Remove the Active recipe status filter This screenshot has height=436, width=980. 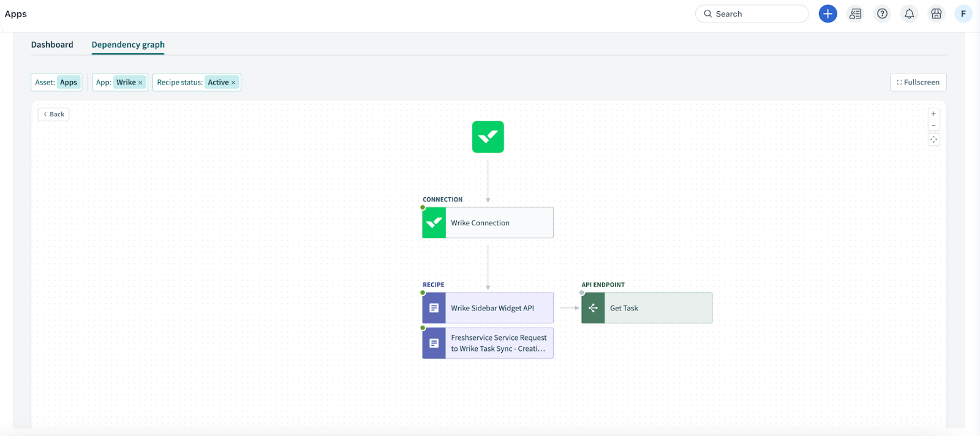pos(233,83)
